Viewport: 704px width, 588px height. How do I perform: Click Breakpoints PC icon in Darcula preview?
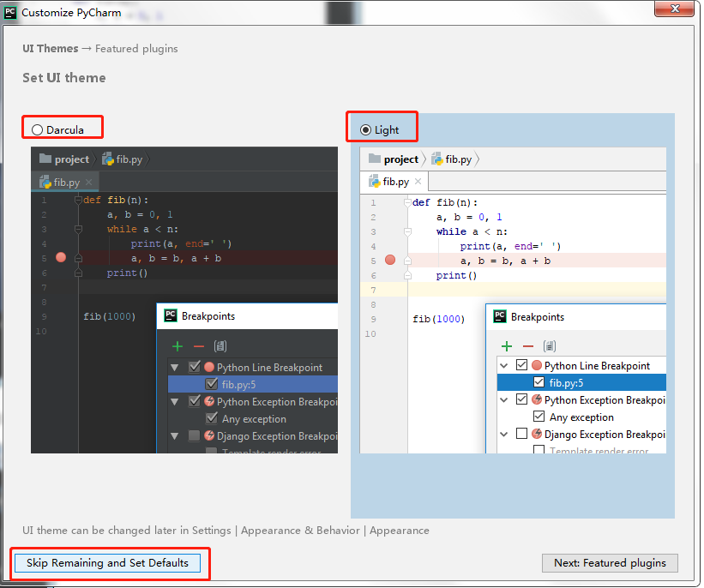(171, 315)
